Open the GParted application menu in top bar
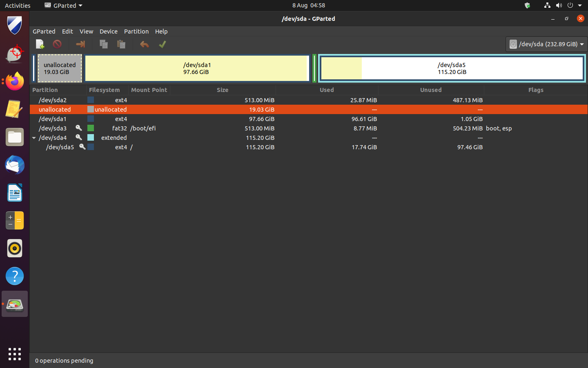The image size is (588, 368). click(x=64, y=5)
